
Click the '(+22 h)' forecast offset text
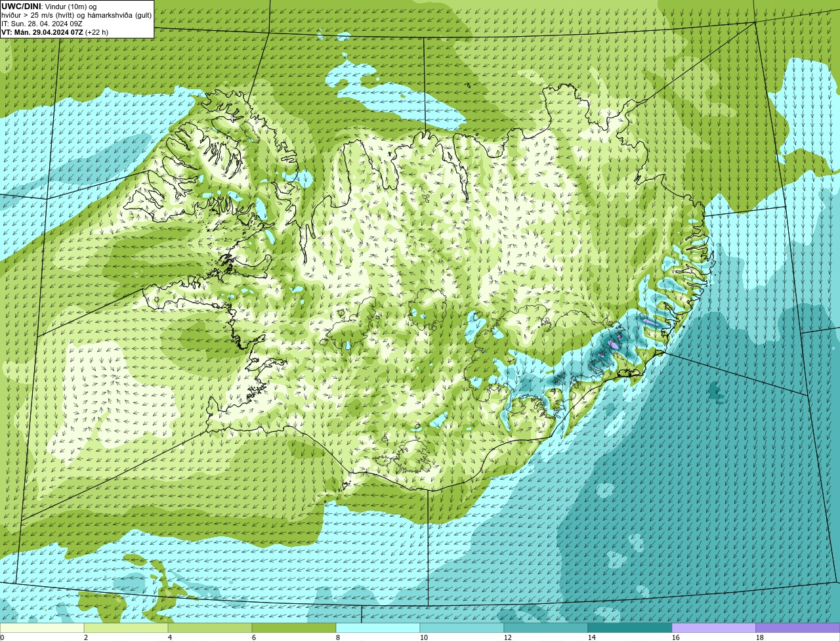(97, 32)
